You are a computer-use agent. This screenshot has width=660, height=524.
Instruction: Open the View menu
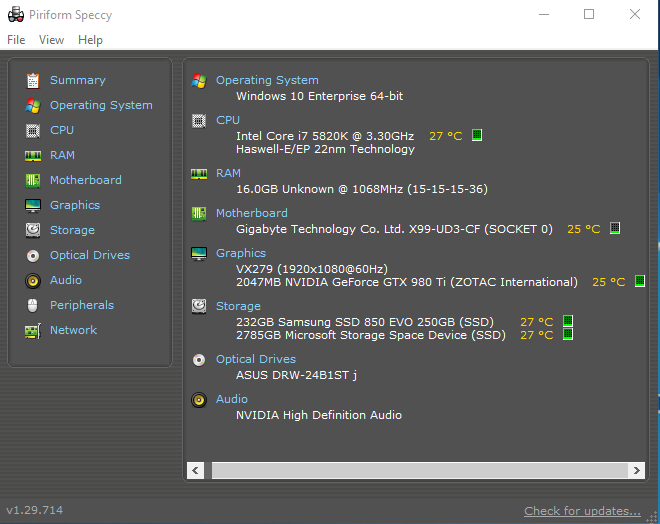(51, 40)
